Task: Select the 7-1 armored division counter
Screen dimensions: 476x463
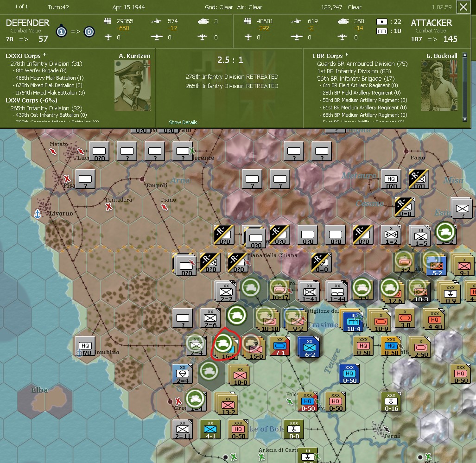Action: click(x=279, y=346)
